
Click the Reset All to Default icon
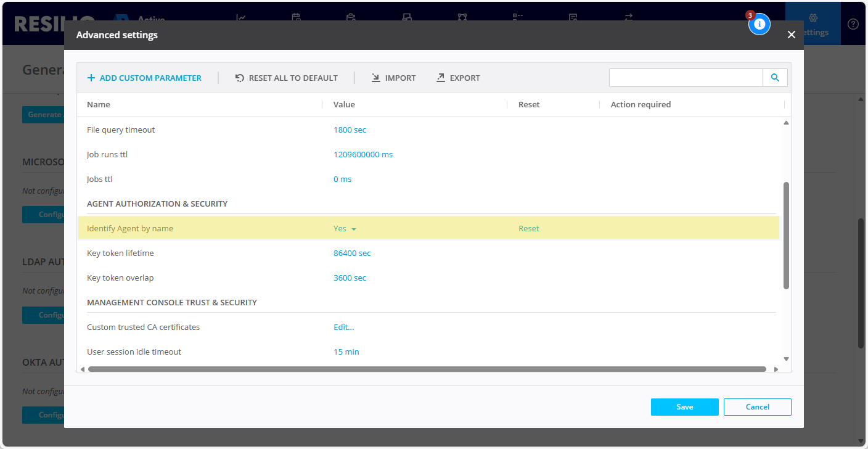click(x=240, y=78)
